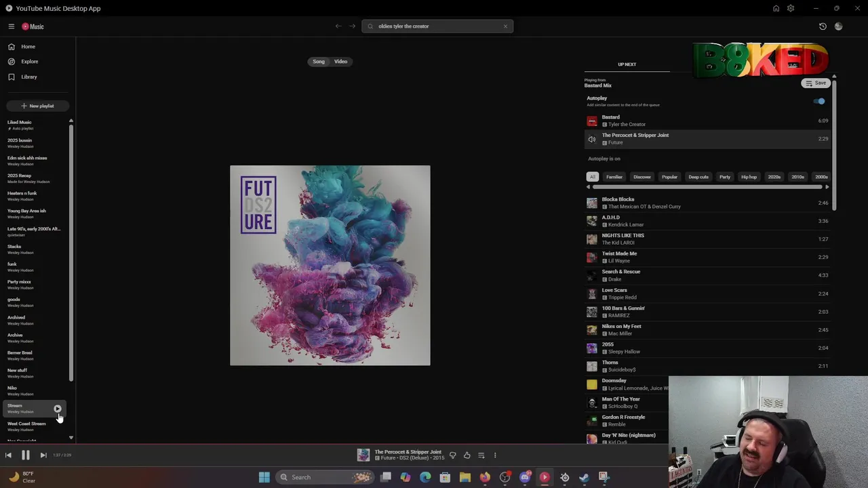The height and width of the screenshot is (488, 868).
Task: Open the Liked Music playlist
Action: tap(35, 125)
